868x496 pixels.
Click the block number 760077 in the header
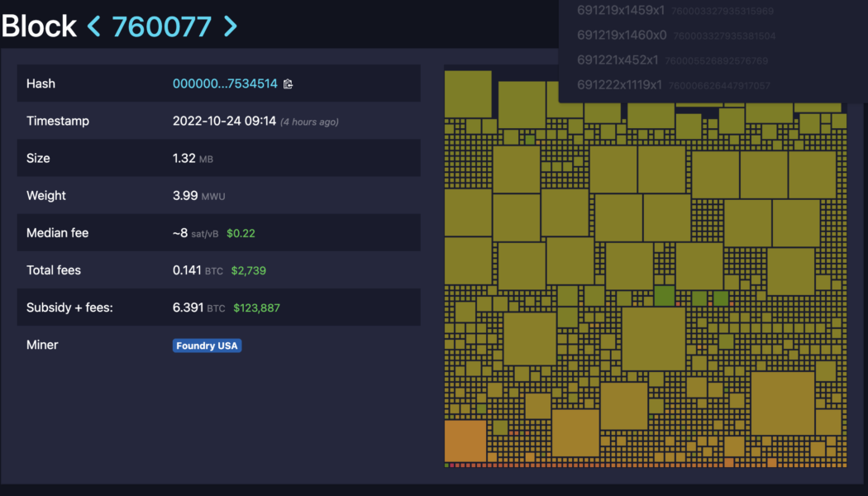[x=162, y=26]
